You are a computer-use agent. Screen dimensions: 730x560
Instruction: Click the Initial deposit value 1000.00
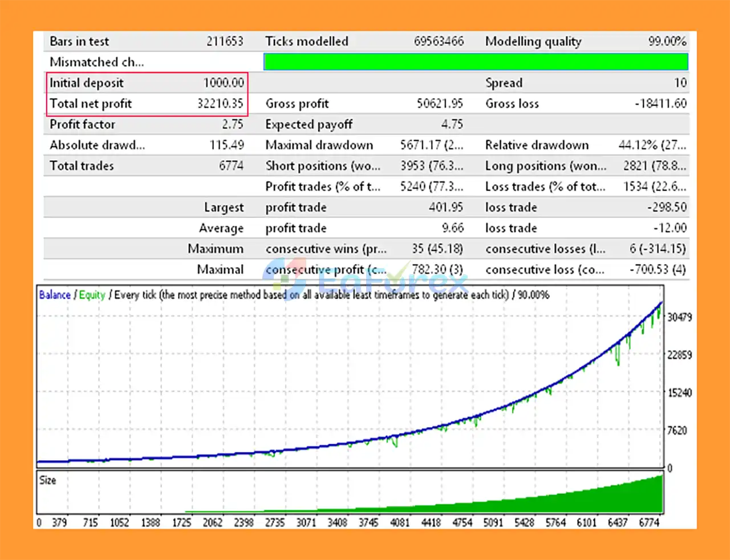(224, 83)
